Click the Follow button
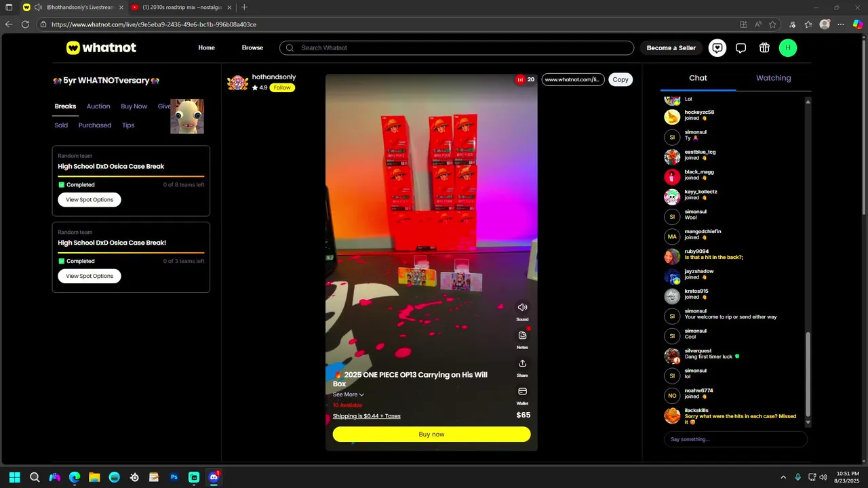This screenshot has width=868, height=488. pos(282,87)
